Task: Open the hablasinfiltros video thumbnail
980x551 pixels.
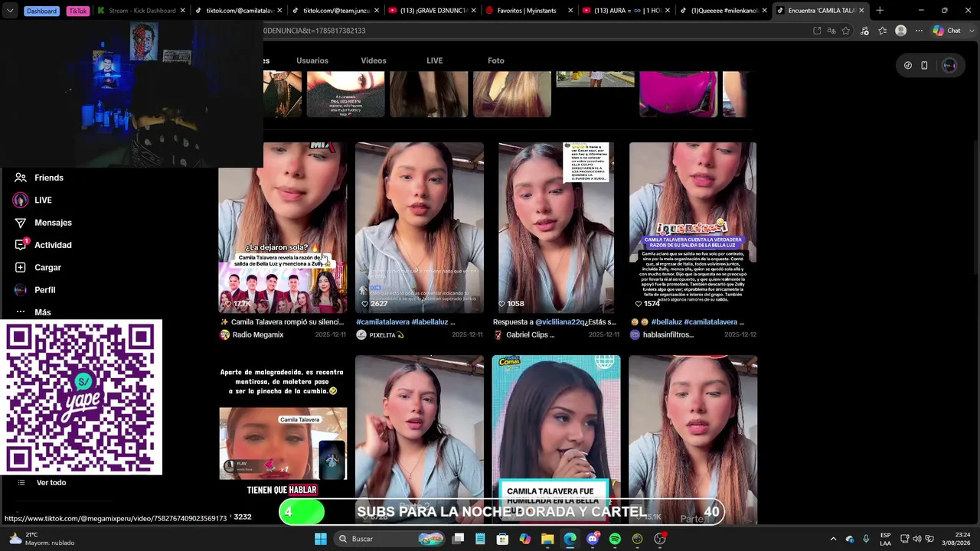Action: (693, 227)
